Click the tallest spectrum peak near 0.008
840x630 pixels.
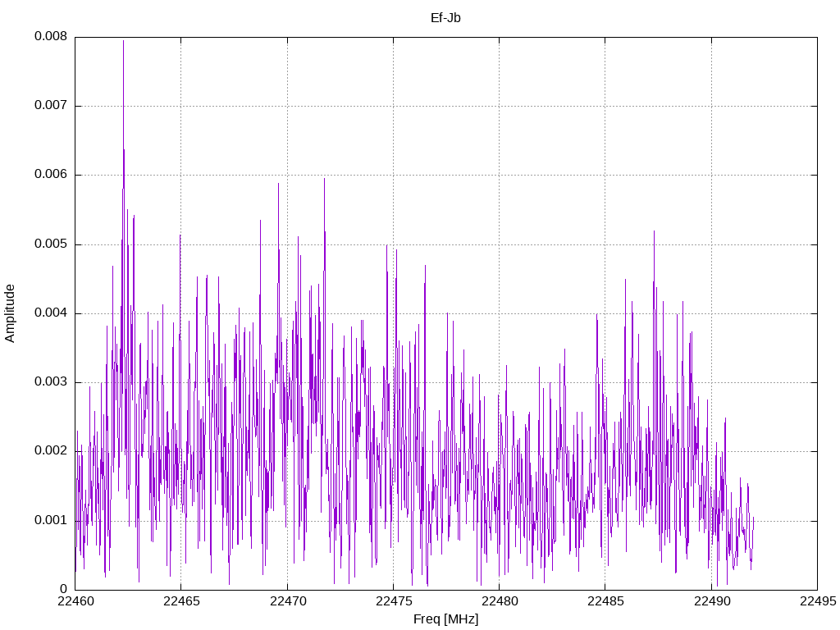tap(123, 42)
